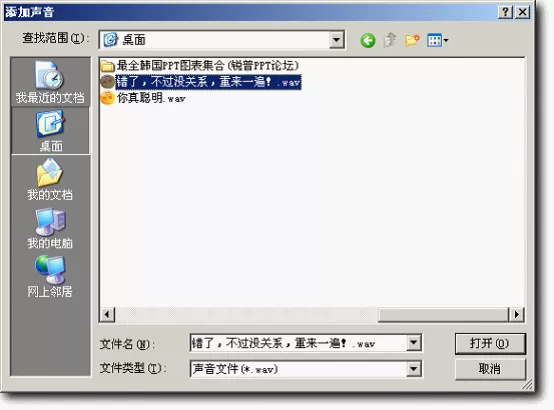The height and width of the screenshot is (410, 554).
Task: Click the icon of 你真聪明.wav
Action: tap(107, 98)
